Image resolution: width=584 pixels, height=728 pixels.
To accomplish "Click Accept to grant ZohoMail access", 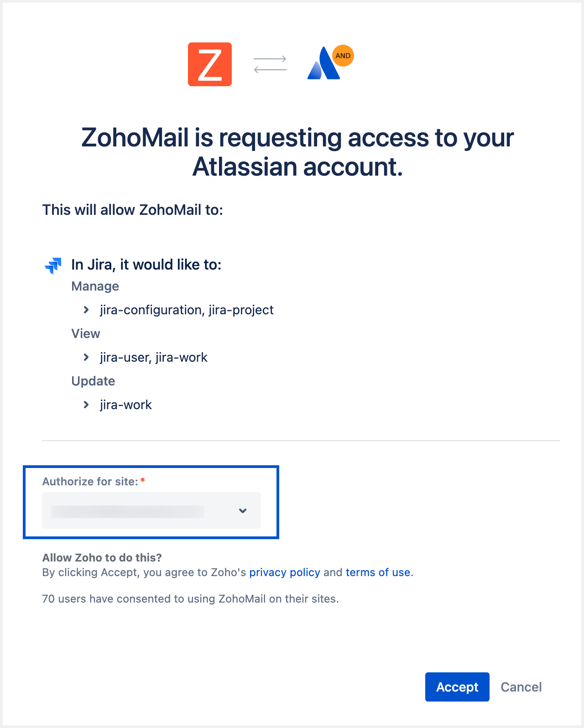I will (x=457, y=687).
